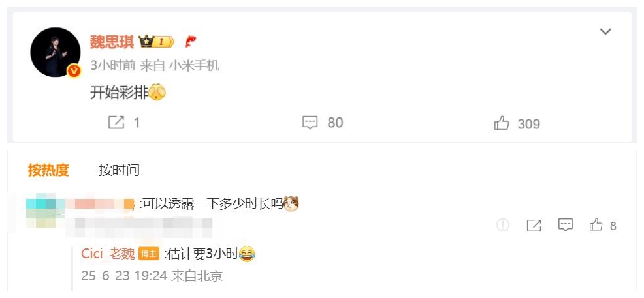Click the blurred commenter username

80,203
